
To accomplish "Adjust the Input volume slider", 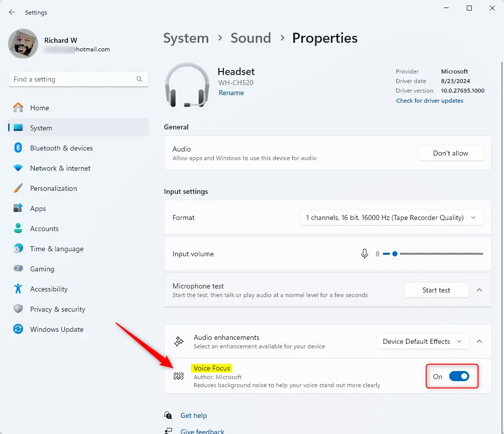I will coord(394,254).
